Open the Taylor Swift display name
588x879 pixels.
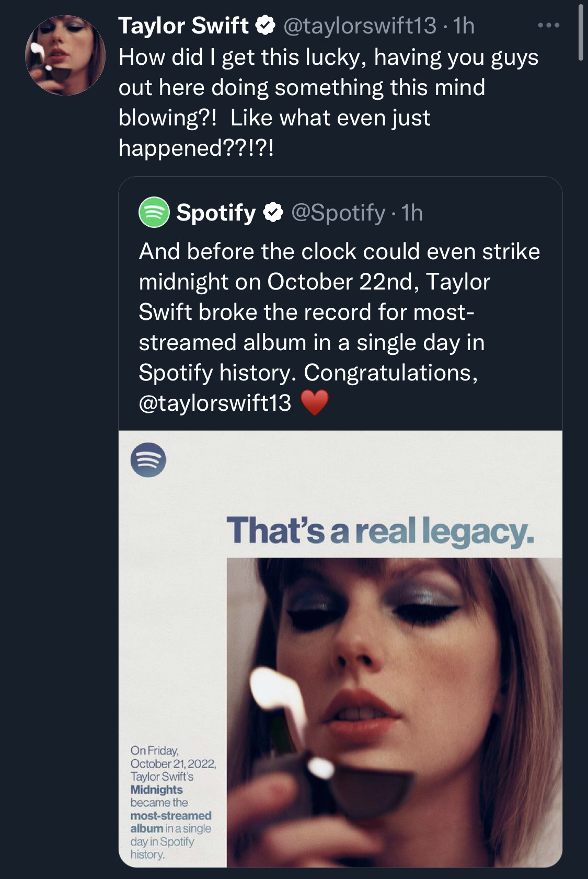183,26
